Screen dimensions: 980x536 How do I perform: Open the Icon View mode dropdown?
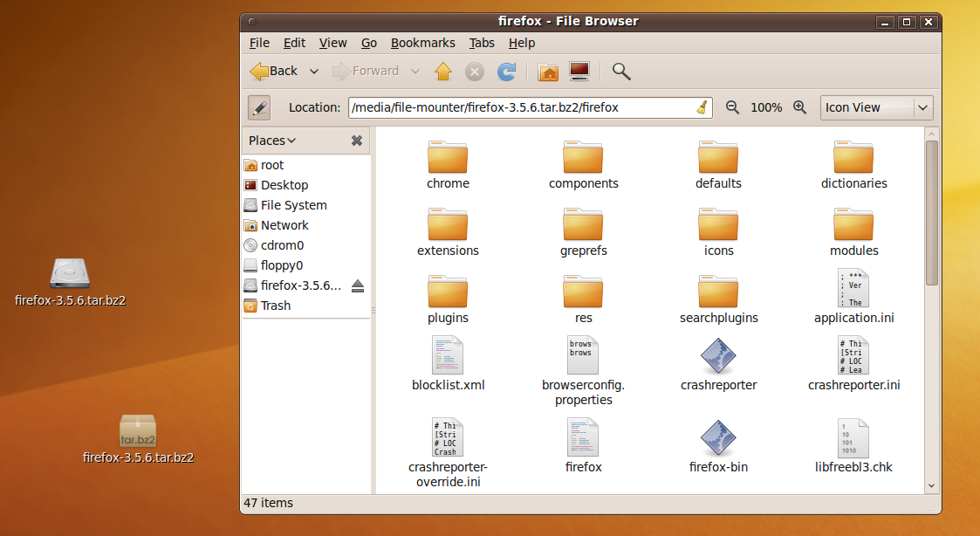876,107
